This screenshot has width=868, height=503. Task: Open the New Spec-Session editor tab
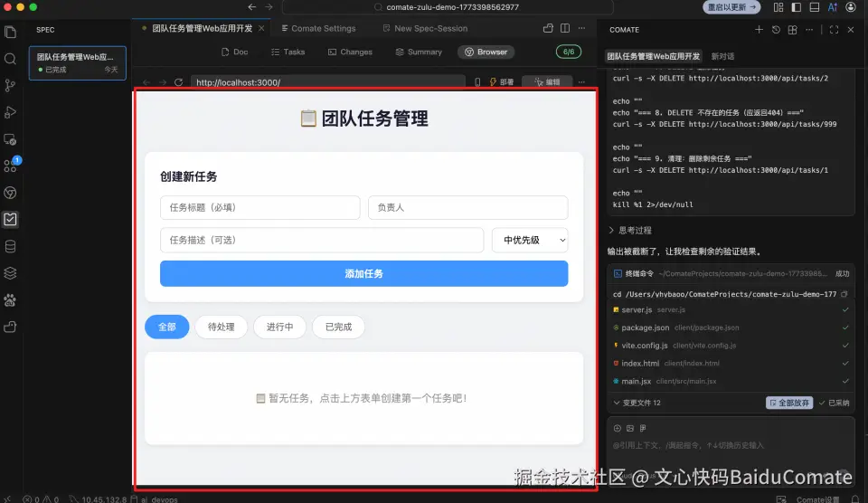(x=425, y=28)
